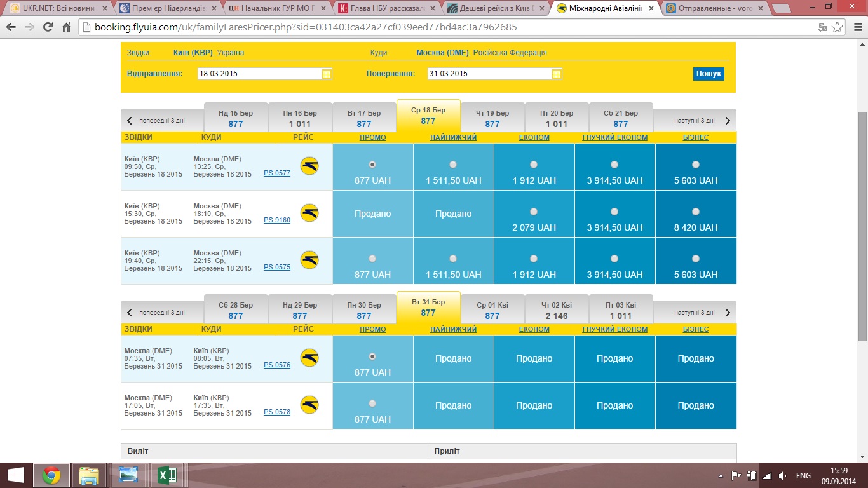The image size is (868, 488).
Task: Open Excel from taskbar
Action: tap(167, 475)
